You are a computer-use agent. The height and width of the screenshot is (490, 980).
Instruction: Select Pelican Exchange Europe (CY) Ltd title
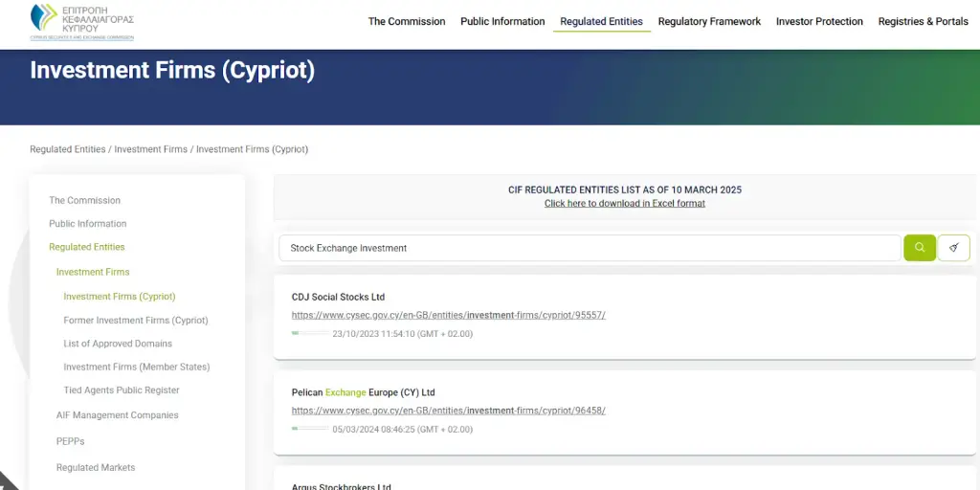[363, 392]
